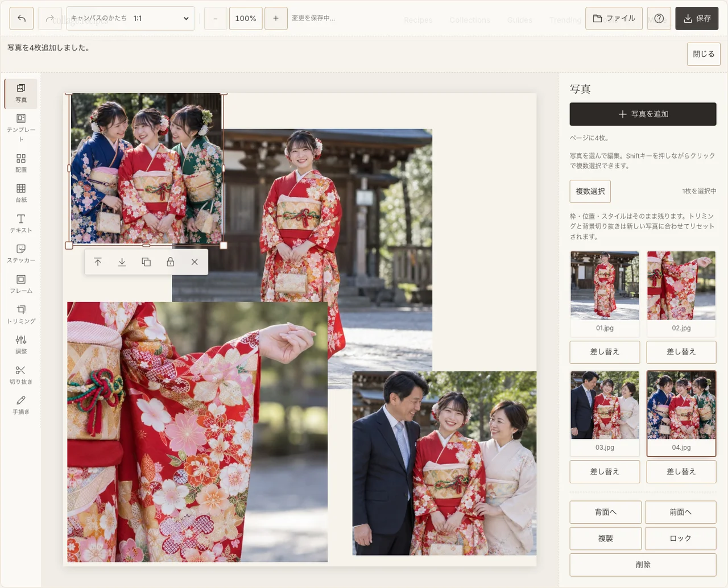Send selected photo backward via floating toolbar

pyautogui.click(x=122, y=262)
